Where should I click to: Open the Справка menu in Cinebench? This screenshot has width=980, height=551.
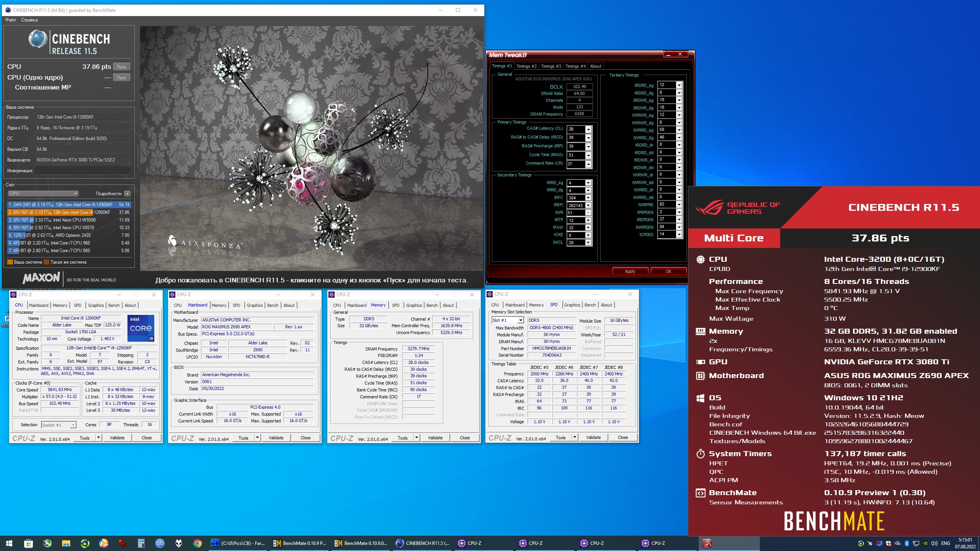click(x=29, y=20)
